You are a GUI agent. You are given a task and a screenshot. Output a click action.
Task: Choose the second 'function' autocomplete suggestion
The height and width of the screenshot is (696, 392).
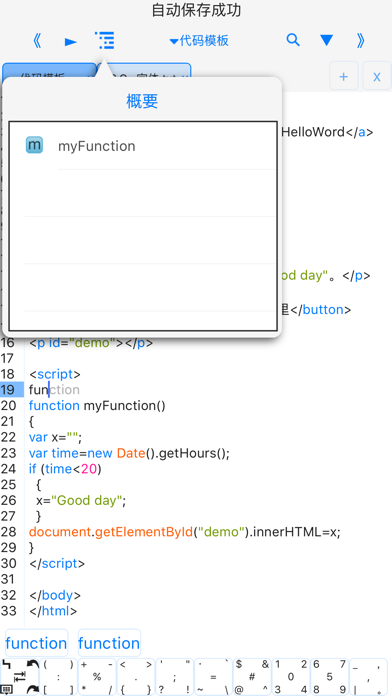point(109,643)
